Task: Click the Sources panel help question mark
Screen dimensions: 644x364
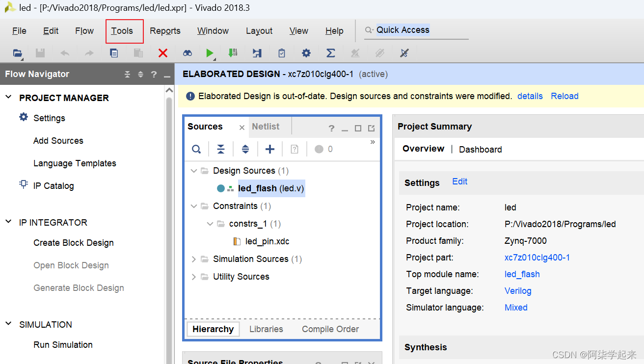Action: point(332,129)
